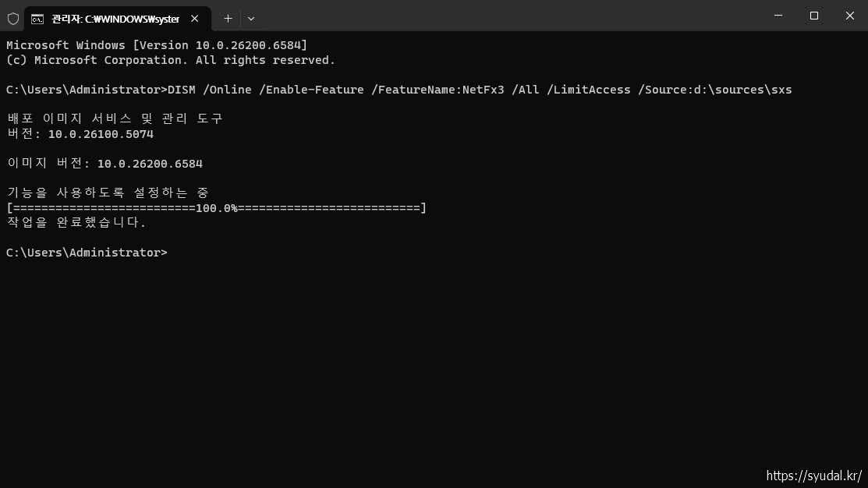Click the 100.0% progress bar line
The height and width of the screenshot is (488, 868).
[215, 207]
